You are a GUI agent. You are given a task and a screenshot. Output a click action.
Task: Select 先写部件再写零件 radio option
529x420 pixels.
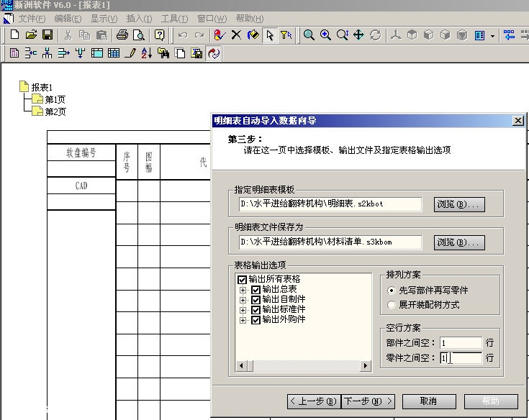pyautogui.click(x=392, y=291)
